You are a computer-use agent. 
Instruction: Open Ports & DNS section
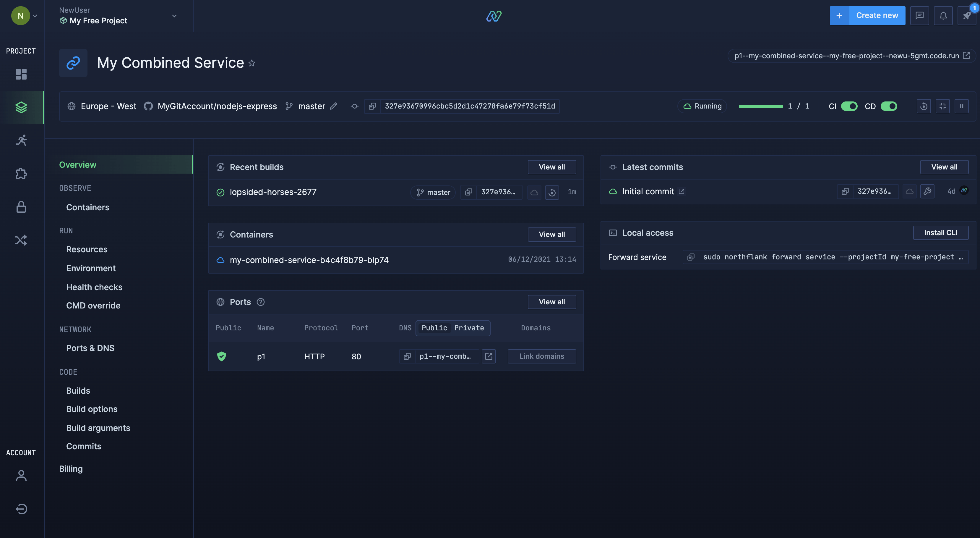(90, 348)
